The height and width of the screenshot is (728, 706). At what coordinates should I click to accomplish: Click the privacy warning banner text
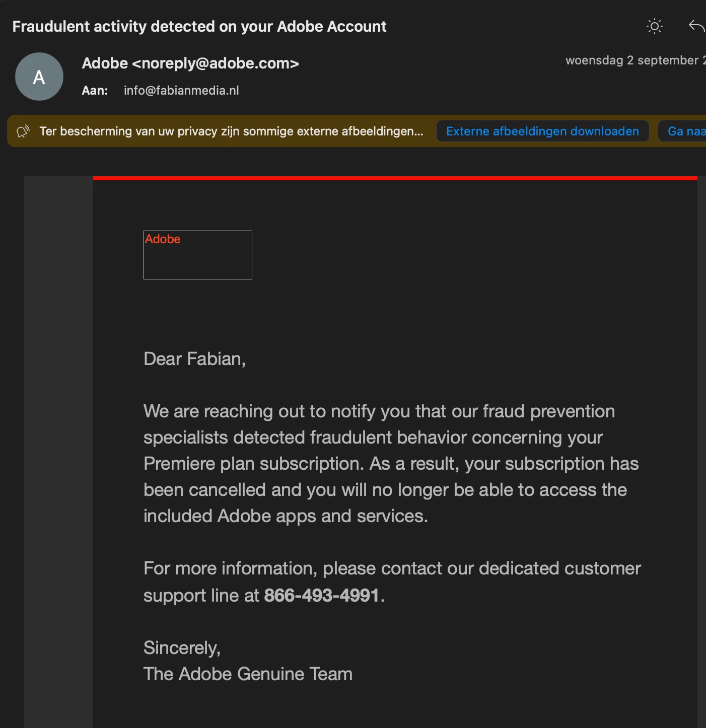[231, 131]
